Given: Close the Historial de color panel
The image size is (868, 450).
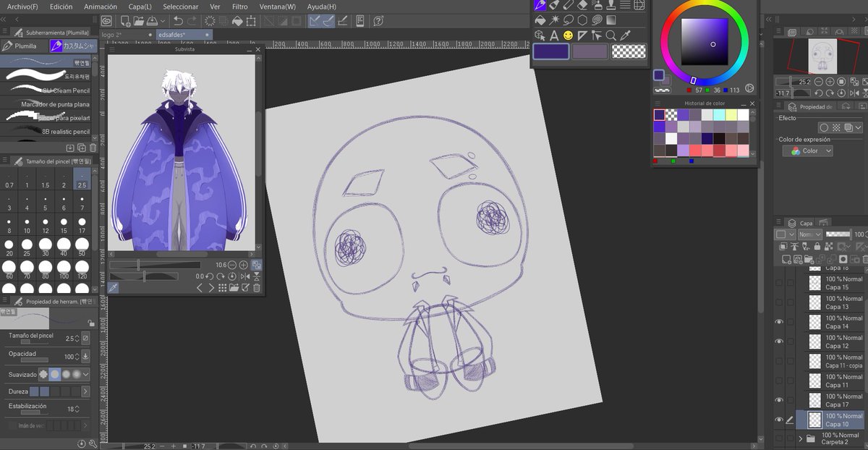Looking at the screenshot, I should tap(752, 103).
